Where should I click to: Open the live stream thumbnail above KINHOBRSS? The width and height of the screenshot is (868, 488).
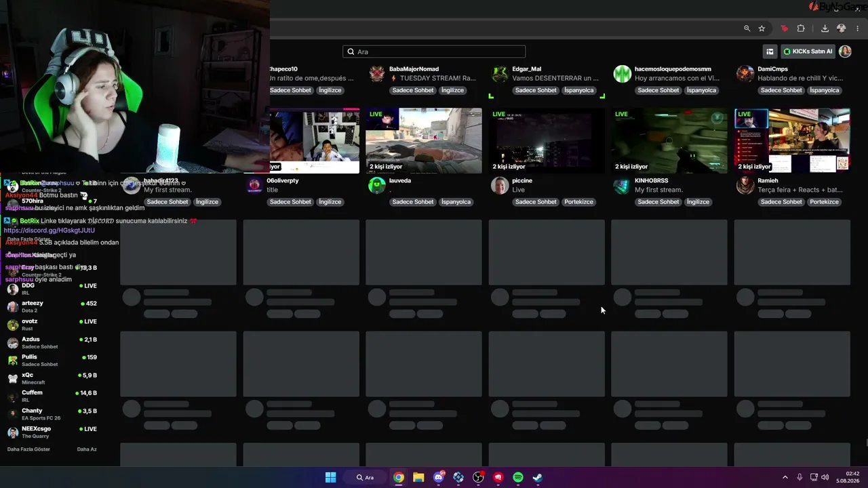coord(669,140)
